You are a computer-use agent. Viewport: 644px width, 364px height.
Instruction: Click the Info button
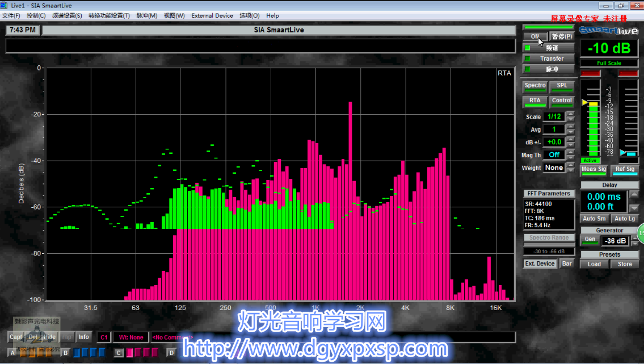[84, 337]
